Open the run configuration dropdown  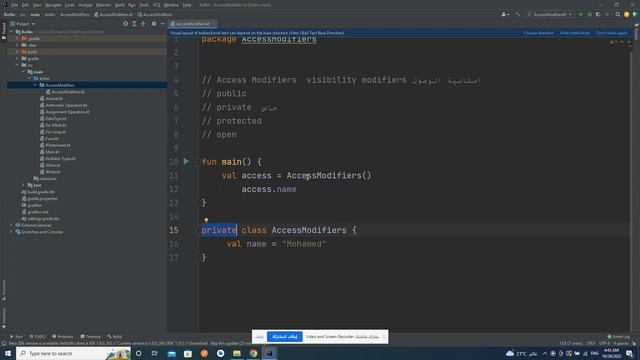pyautogui.click(x=550, y=14)
